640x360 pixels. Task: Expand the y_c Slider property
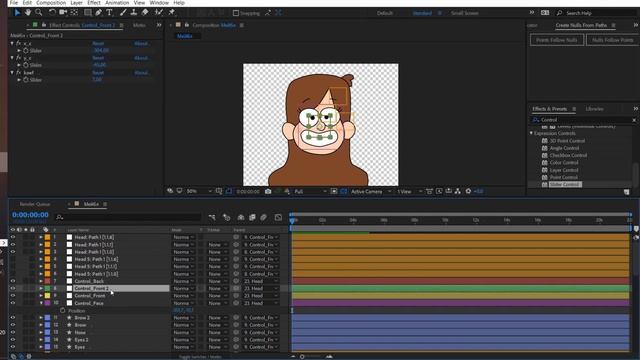[x=19, y=65]
